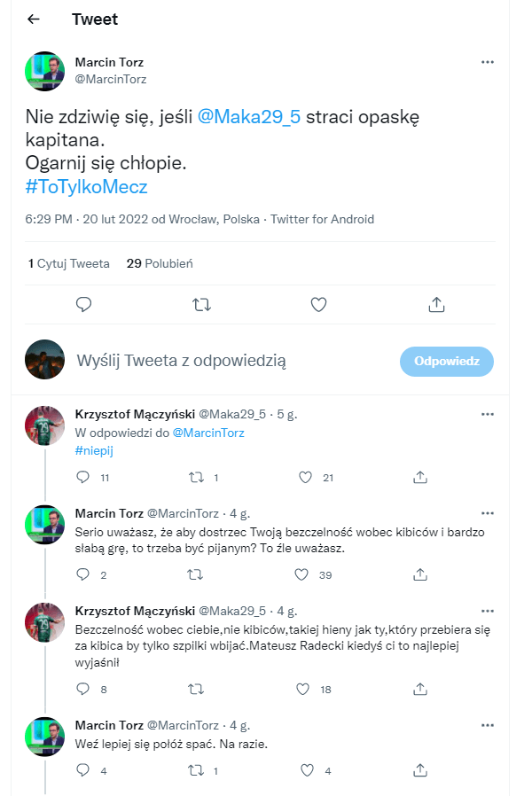Open more options menu on #niepij reply
Image resolution: width=532 pixels, height=796 pixels.
pyautogui.click(x=488, y=414)
